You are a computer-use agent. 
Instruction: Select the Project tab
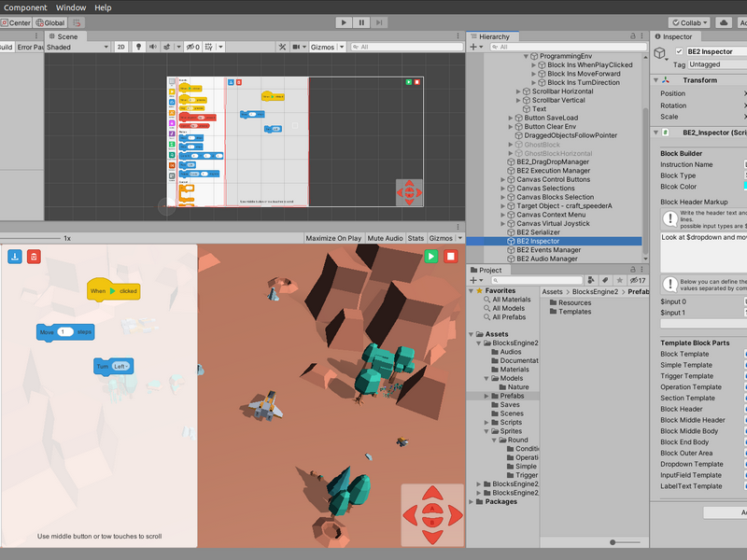click(486, 270)
